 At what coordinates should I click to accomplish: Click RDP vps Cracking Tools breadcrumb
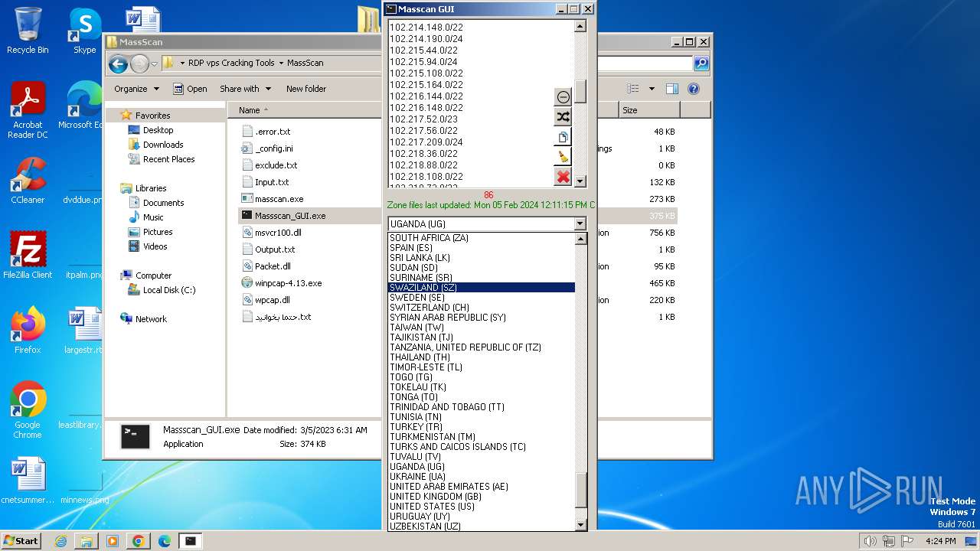231,63
